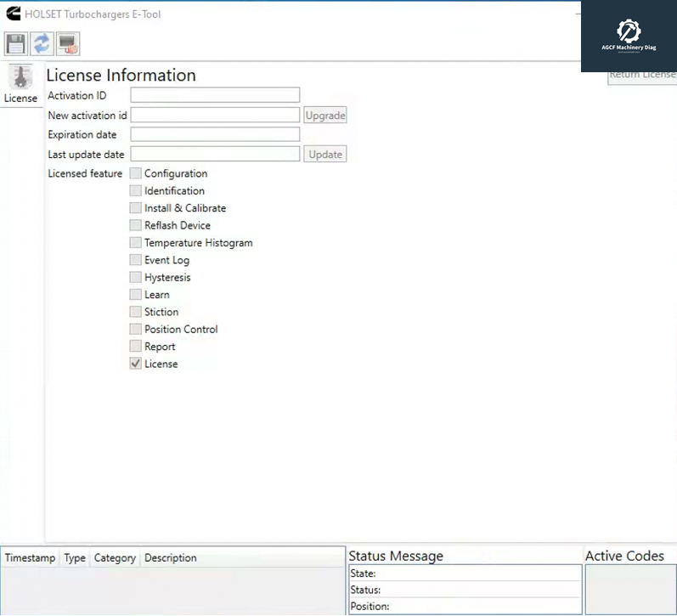Click the Description column header
The image size is (677, 616).
tap(171, 558)
